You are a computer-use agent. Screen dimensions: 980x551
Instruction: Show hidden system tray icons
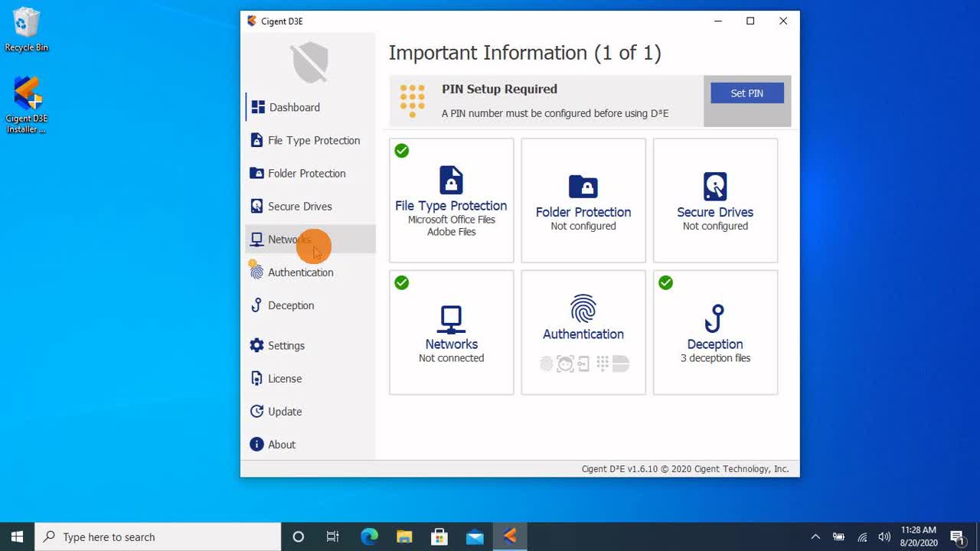point(815,536)
